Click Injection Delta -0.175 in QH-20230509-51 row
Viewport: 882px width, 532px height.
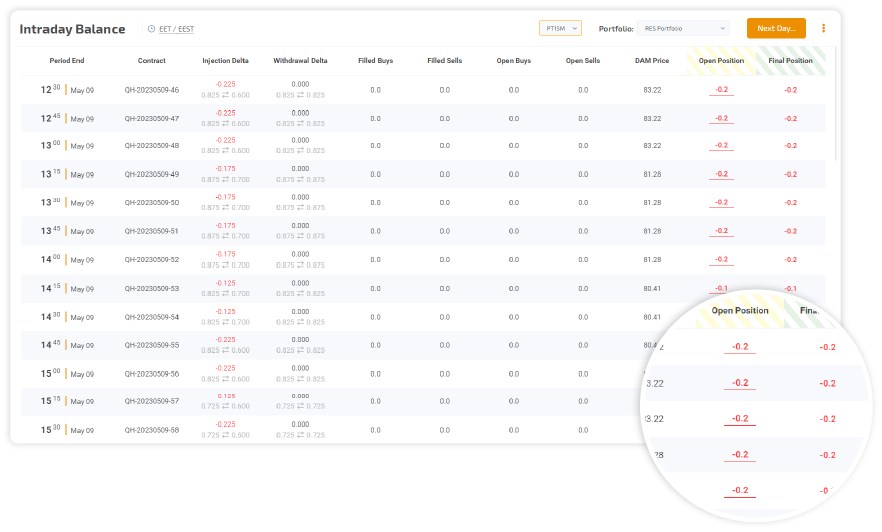225,226
